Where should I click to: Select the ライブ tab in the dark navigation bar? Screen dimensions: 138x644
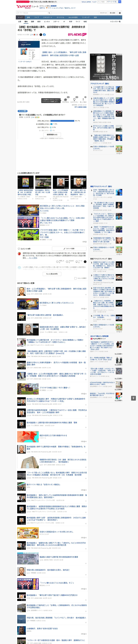37,17
